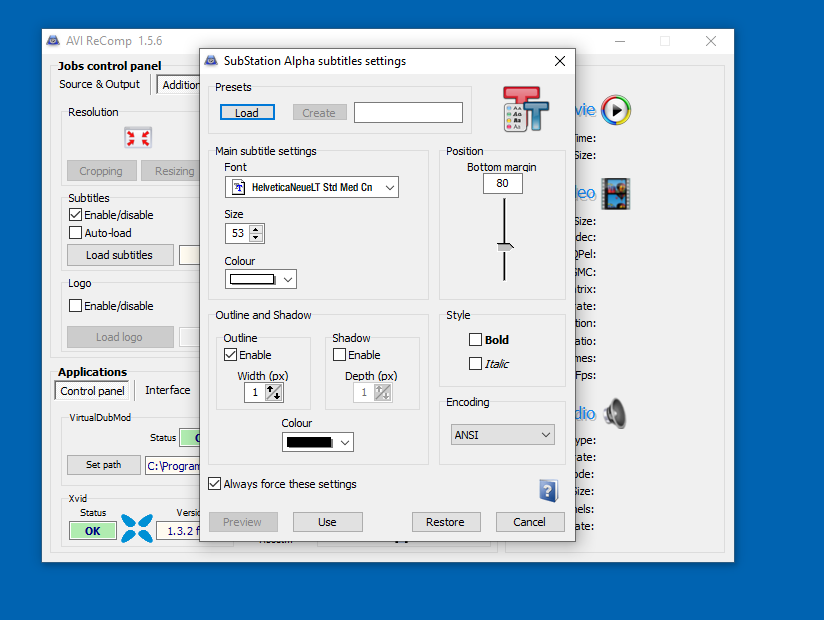Switch to the Additions tab

(179, 85)
